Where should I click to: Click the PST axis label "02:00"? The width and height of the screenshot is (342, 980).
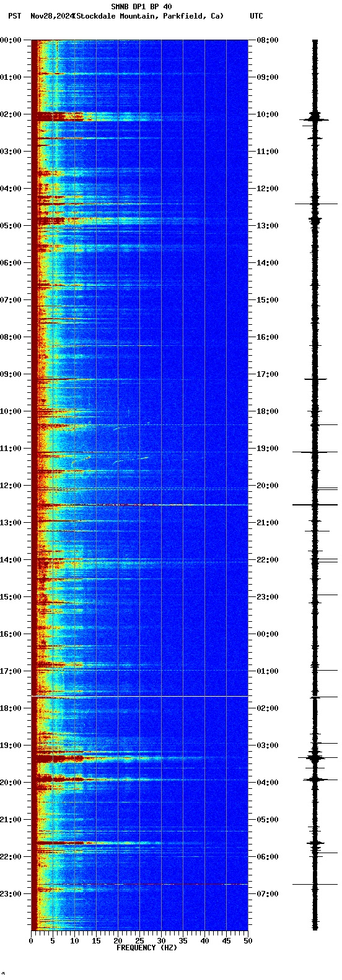point(11,114)
